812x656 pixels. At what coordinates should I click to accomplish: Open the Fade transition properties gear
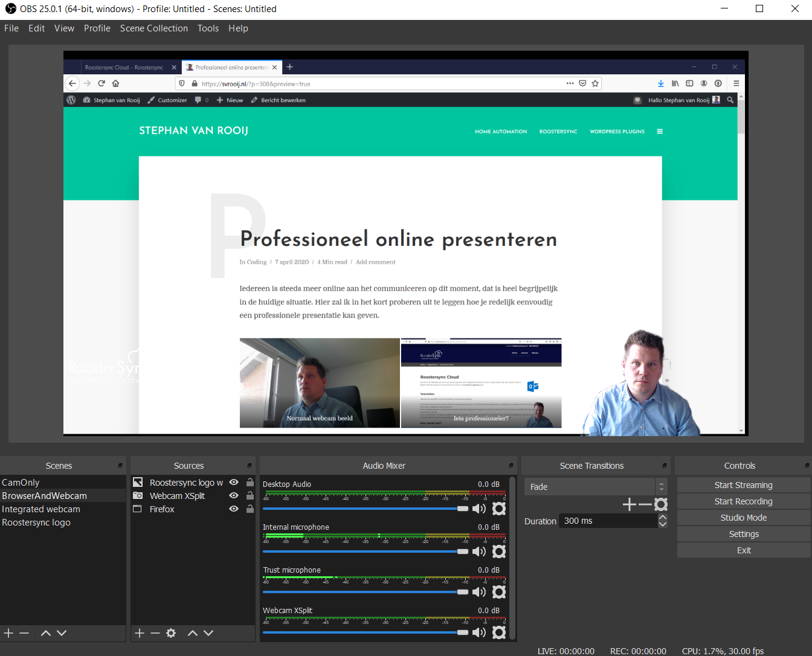point(661,504)
